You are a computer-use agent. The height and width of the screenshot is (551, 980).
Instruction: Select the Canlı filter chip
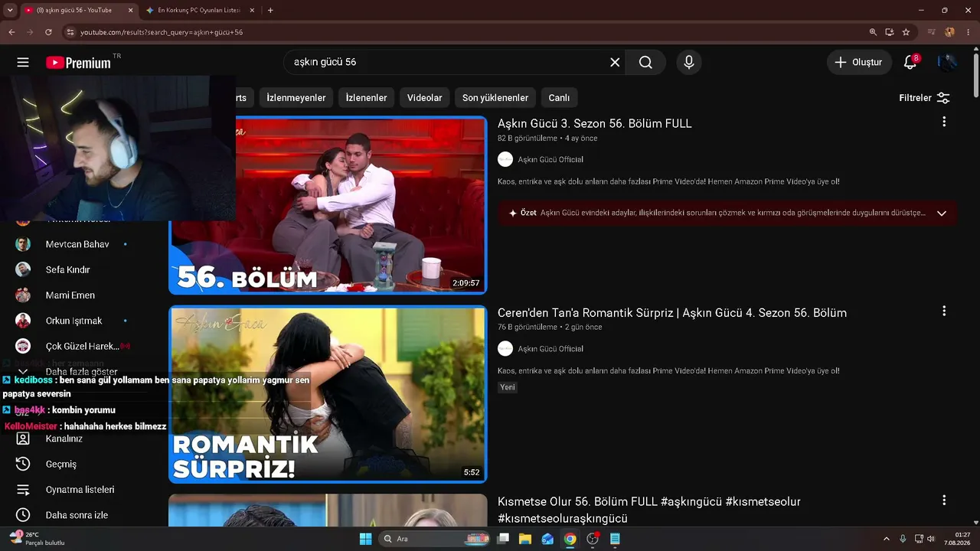[x=559, y=98]
